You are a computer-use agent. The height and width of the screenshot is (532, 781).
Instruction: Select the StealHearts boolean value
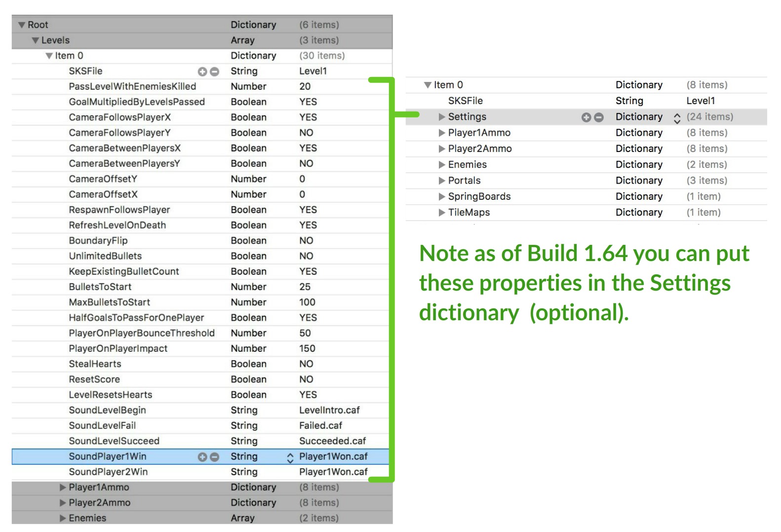pos(306,364)
